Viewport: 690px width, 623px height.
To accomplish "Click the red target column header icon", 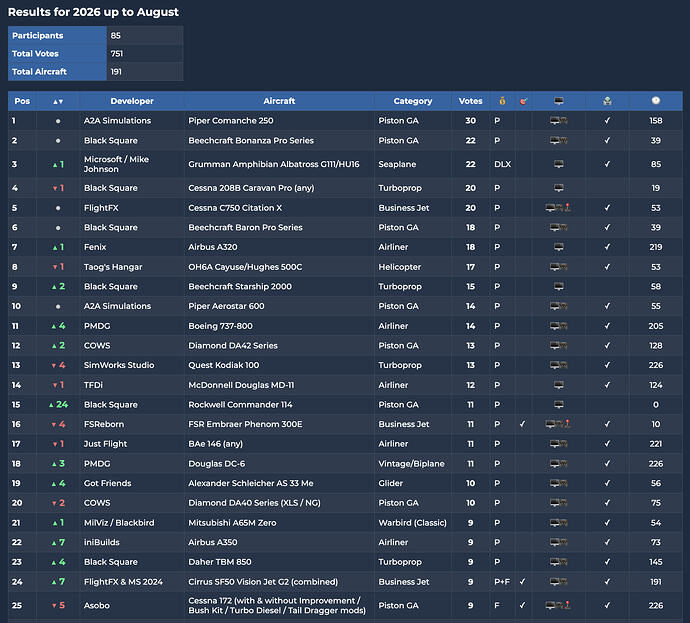I will tap(523, 101).
